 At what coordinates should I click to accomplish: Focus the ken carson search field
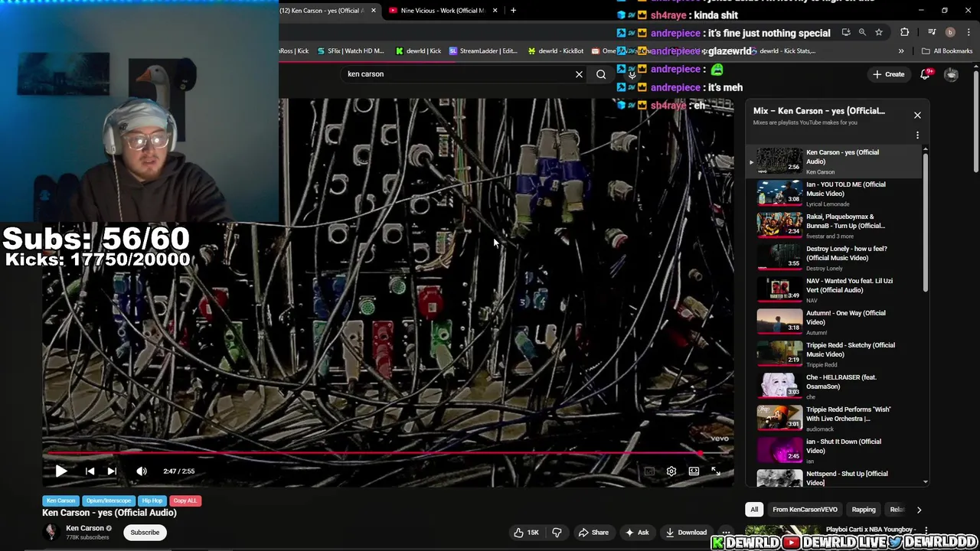click(456, 74)
